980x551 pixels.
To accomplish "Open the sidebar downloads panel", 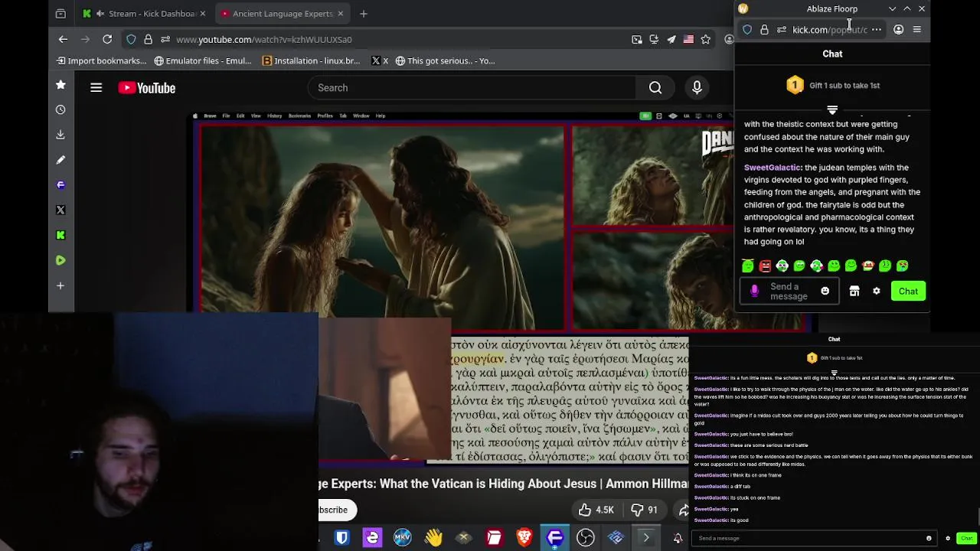I will click(x=60, y=135).
